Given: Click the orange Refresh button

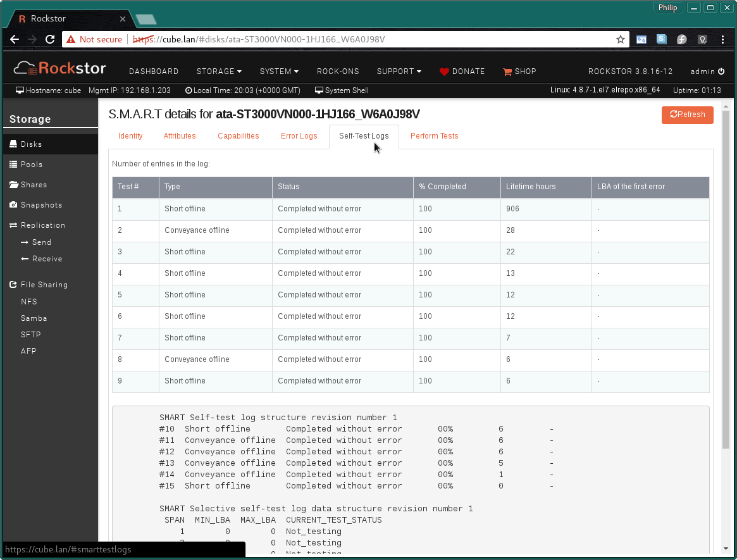Looking at the screenshot, I should click(x=687, y=115).
